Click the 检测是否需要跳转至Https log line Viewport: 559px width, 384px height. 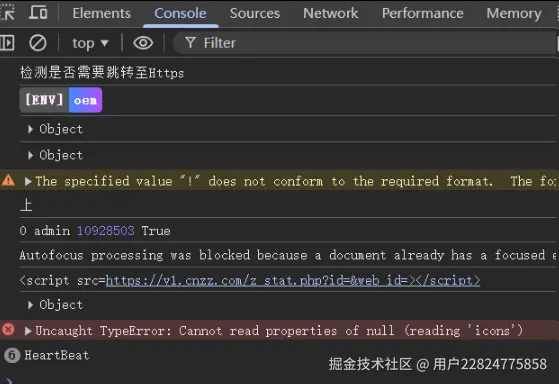click(102, 72)
